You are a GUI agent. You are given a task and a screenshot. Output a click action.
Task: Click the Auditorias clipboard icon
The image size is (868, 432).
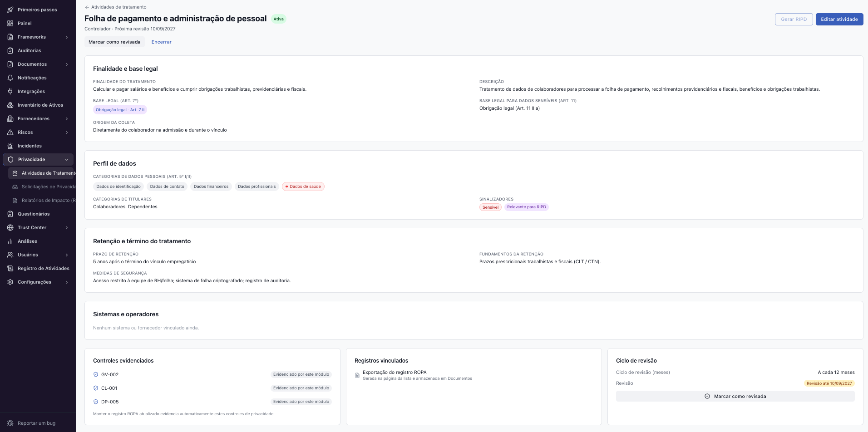10,50
